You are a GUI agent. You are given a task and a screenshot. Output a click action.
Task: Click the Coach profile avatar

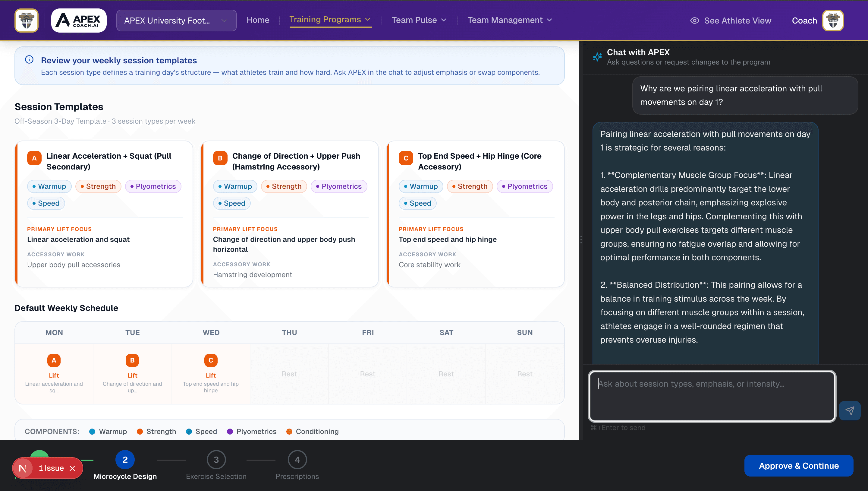tap(833, 20)
